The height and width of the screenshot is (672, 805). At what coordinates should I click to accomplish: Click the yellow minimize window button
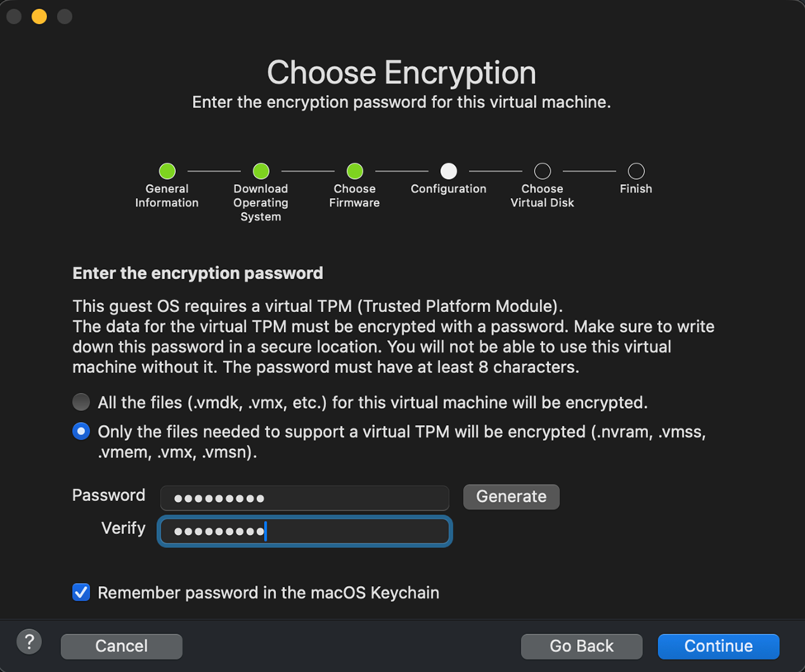pyautogui.click(x=39, y=17)
